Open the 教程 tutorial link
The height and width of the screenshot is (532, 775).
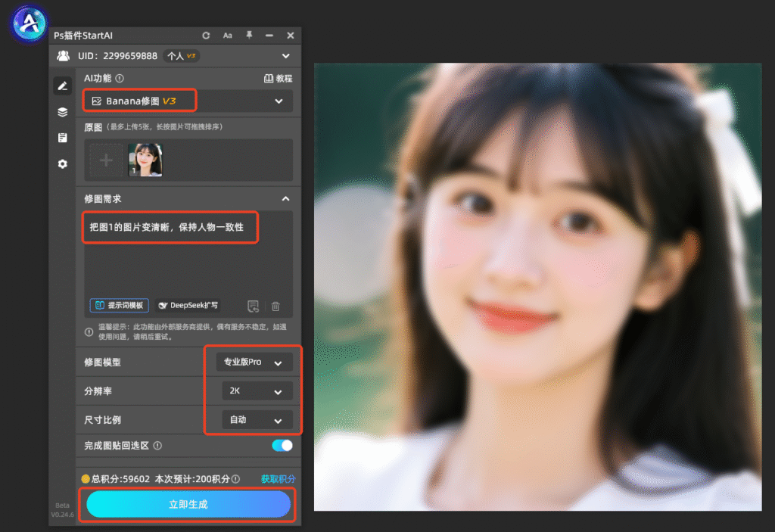(279, 79)
